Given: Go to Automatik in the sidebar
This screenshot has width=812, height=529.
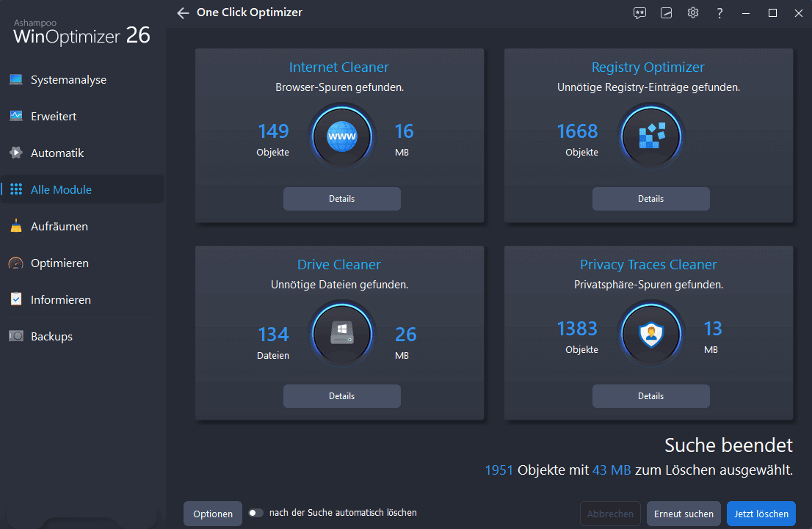Looking at the screenshot, I should click(57, 153).
